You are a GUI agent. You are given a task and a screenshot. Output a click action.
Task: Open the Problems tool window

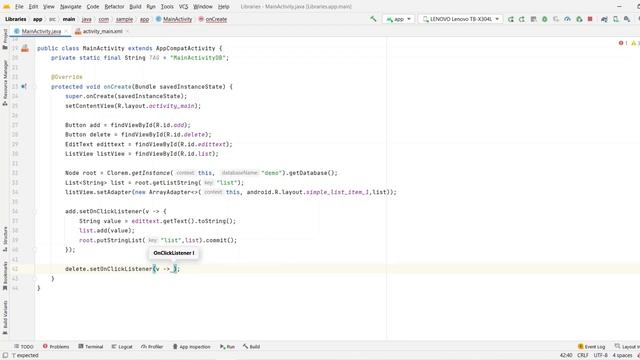[56, 347]
